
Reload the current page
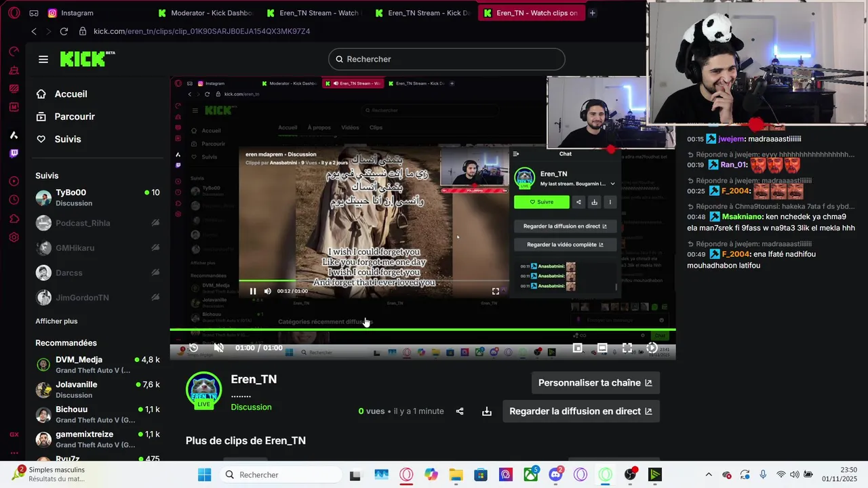(64, 31)
